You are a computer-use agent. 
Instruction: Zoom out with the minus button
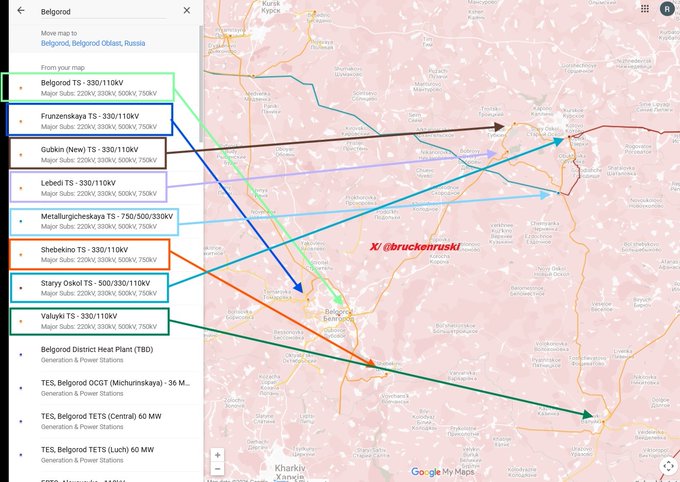click(217, 469)
